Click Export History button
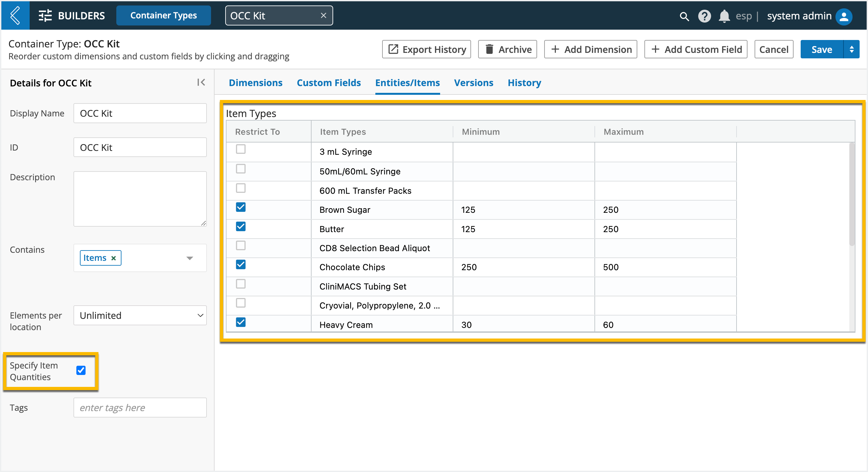The width and height of the screenshot is (868, 472). 426,49
